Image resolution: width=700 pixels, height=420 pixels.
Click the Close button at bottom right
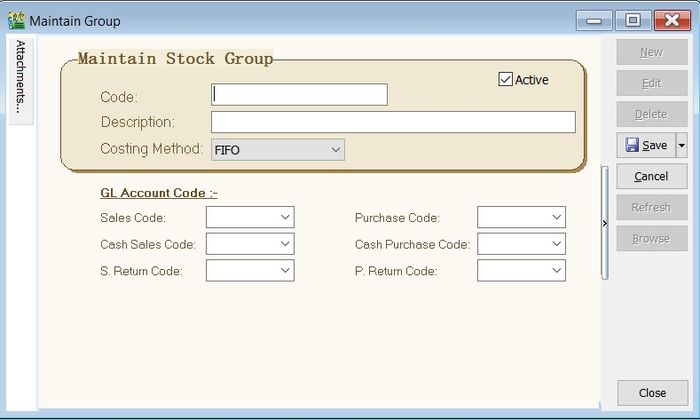[651, 393]
